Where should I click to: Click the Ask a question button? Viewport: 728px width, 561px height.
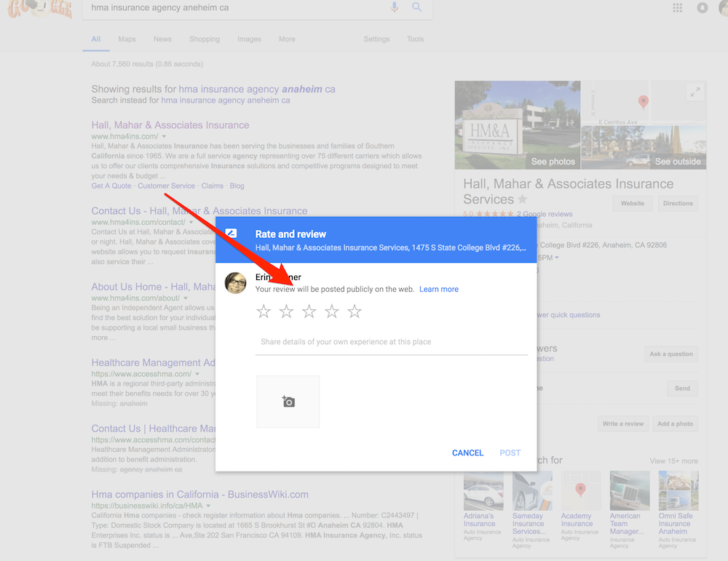coord(671,354)
